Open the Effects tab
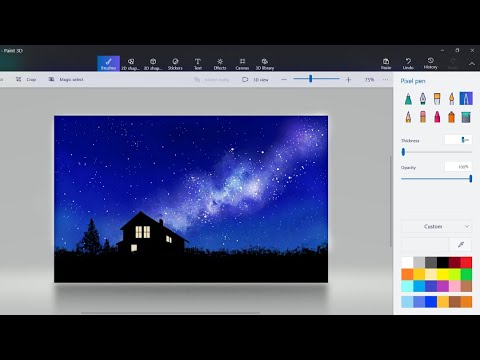 pyautogui.click(x=220, y=63)
